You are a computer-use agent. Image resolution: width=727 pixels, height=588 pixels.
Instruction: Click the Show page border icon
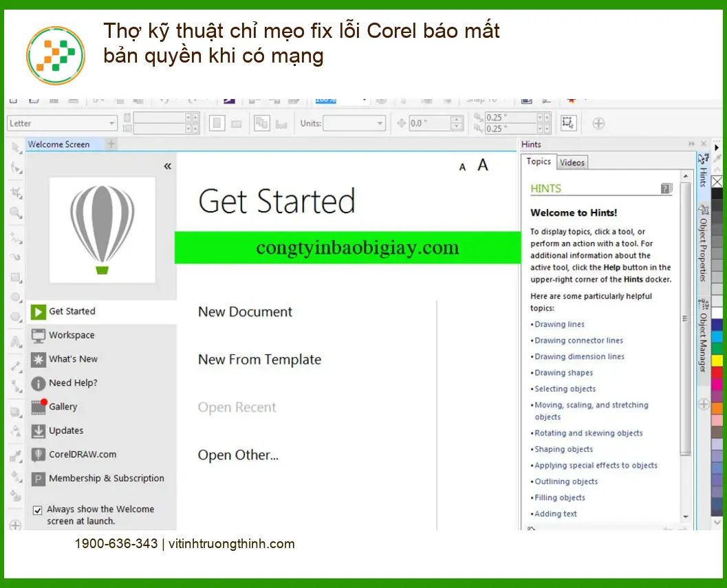coord(568,123)
